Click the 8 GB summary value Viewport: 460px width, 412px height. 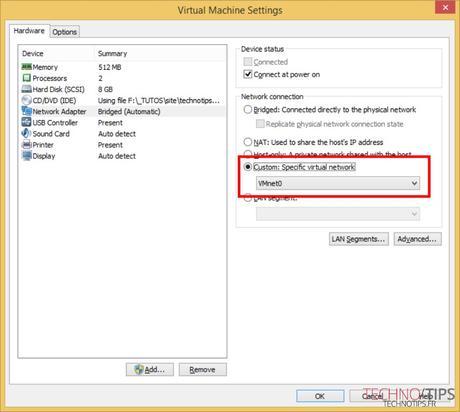coord(105,89)
